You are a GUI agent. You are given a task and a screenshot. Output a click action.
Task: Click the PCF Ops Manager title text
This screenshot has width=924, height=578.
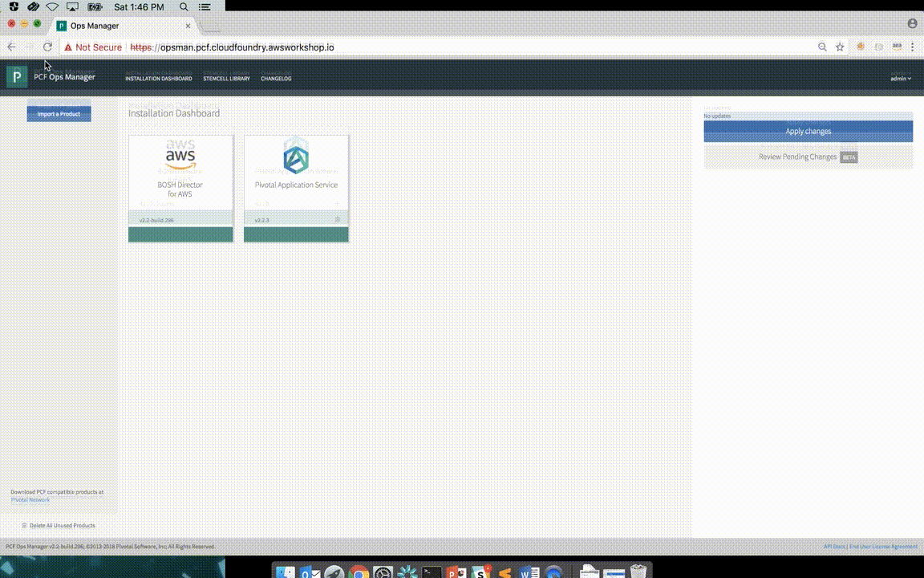coord(64,77)
